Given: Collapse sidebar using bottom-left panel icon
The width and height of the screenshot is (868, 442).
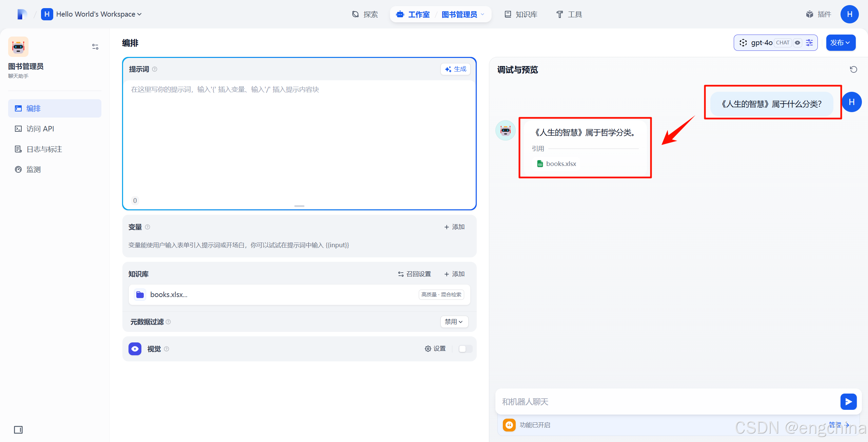Looking at the screenshot, I should coord(18,430).
